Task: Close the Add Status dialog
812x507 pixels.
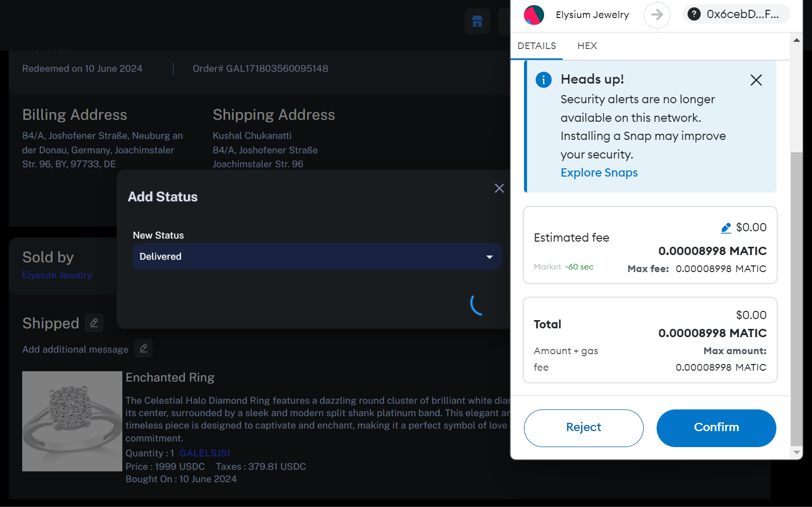Action: (x=499, y=188)
